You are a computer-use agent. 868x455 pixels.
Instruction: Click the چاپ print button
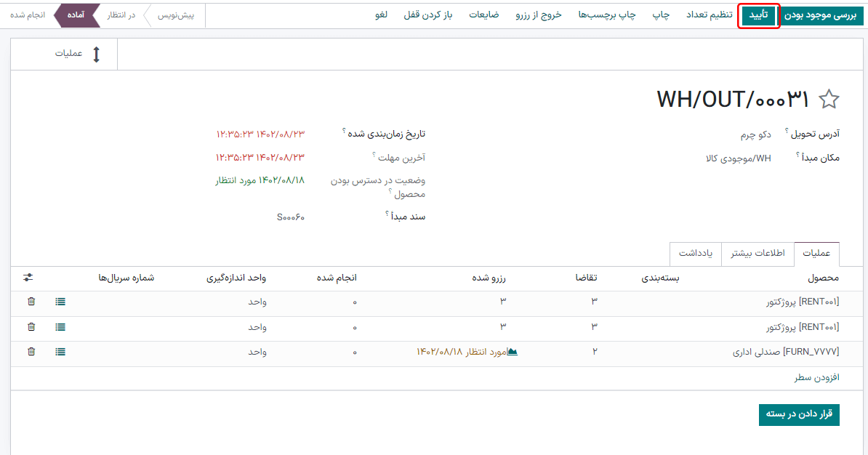pos(661,15)
